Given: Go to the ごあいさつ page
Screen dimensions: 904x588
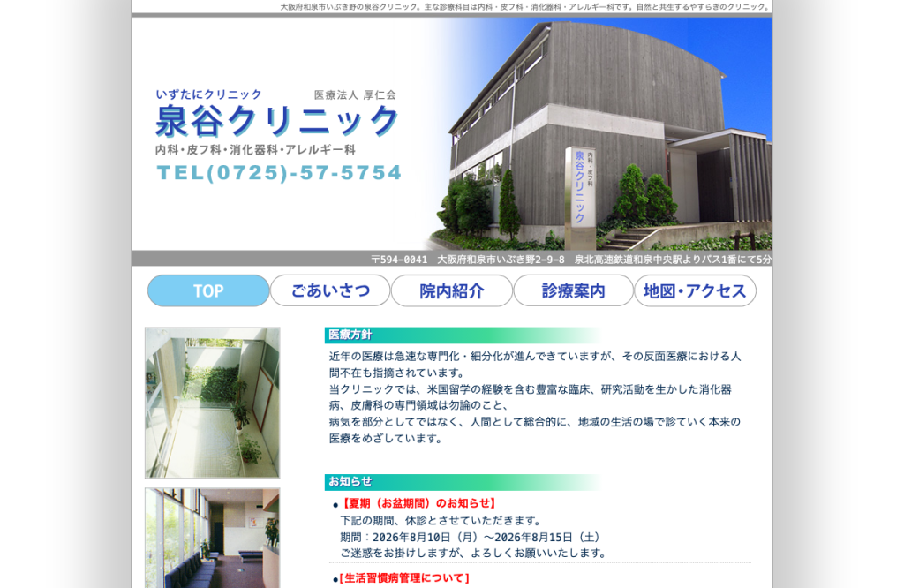Looking at the screenshot, I should click(x=330, y=290).
